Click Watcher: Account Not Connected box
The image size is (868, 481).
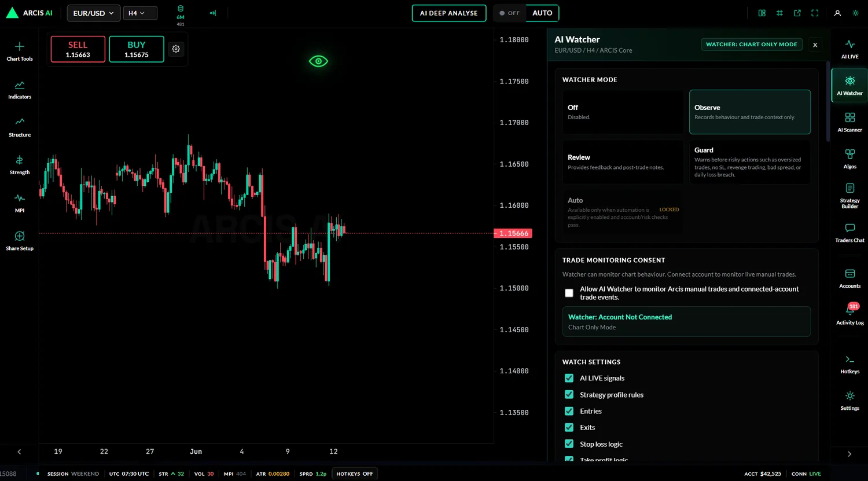click(686, 322)
